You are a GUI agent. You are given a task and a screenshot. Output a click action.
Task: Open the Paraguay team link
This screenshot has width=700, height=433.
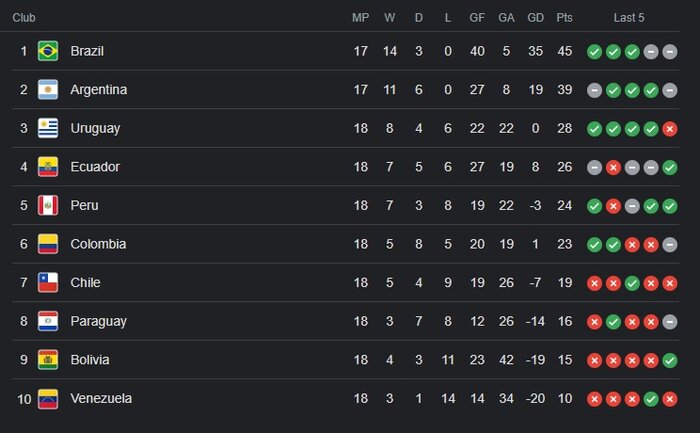[x=99, y=321]
